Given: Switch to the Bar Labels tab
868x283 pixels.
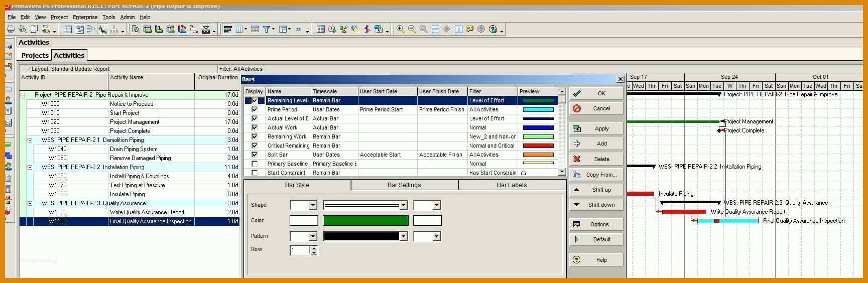Looking at the screenshot, I should click(x=512, y=185).
